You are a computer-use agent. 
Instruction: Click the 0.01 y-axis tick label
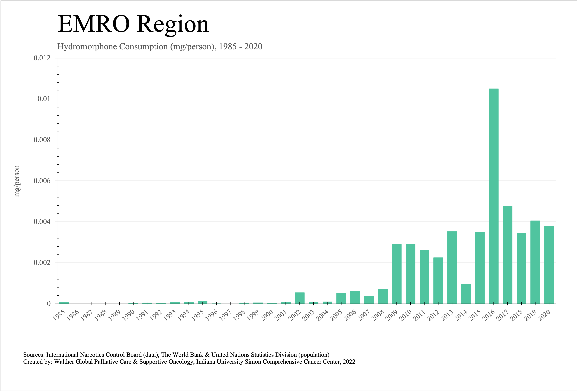[44, 99]
